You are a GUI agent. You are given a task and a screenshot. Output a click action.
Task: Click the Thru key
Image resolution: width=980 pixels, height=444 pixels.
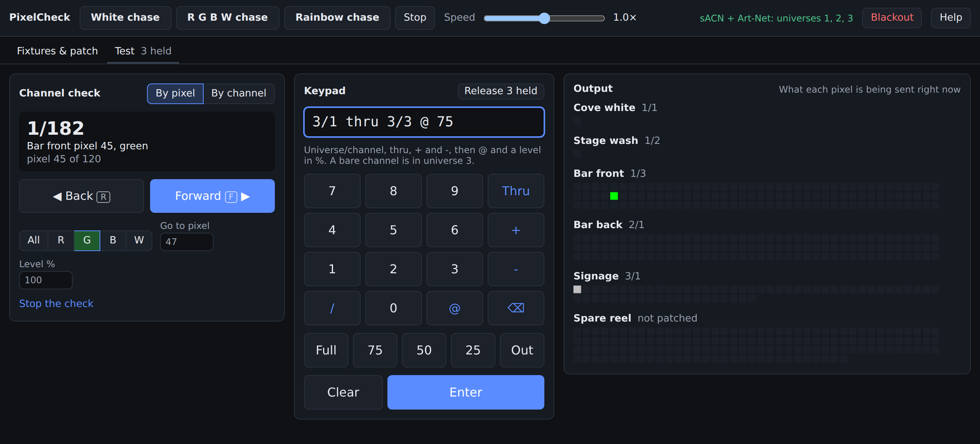(516, 191)
